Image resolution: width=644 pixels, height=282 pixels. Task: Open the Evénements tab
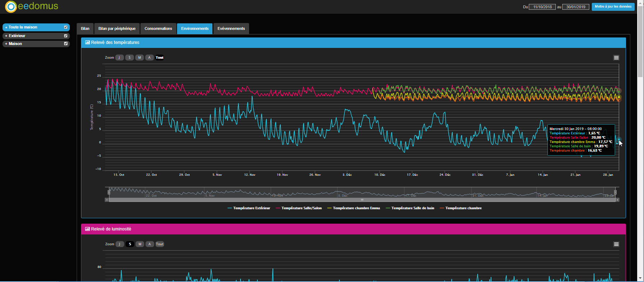point(231,29)
